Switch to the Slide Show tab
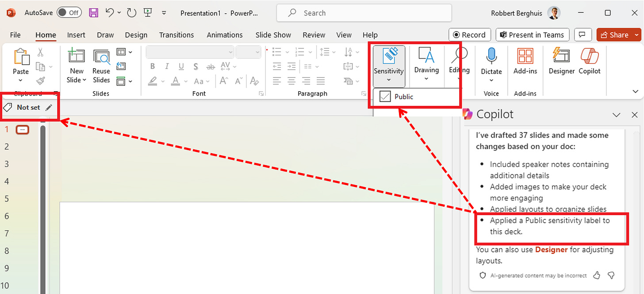 [x=273, y=35]
